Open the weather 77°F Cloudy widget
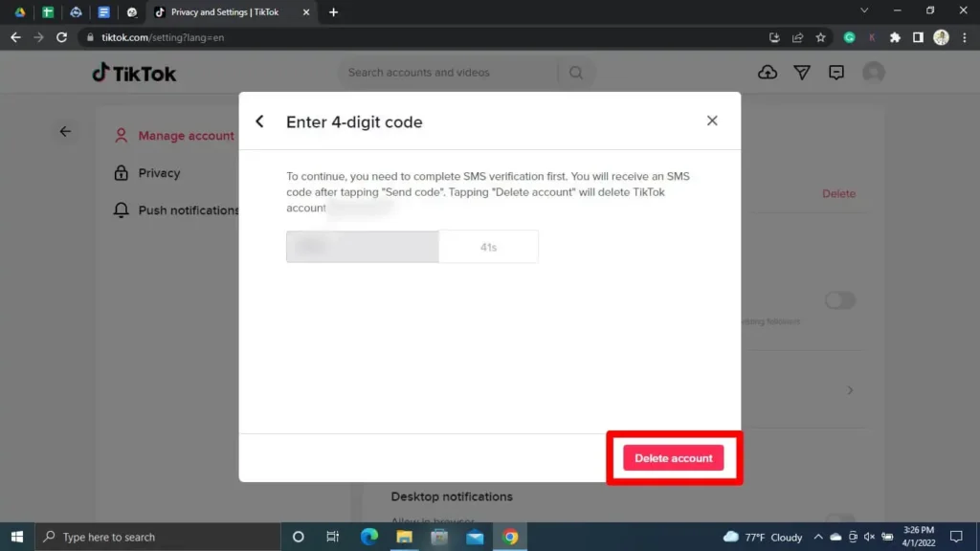Viewport: 980px width, 551px height. tap(763, 537)
